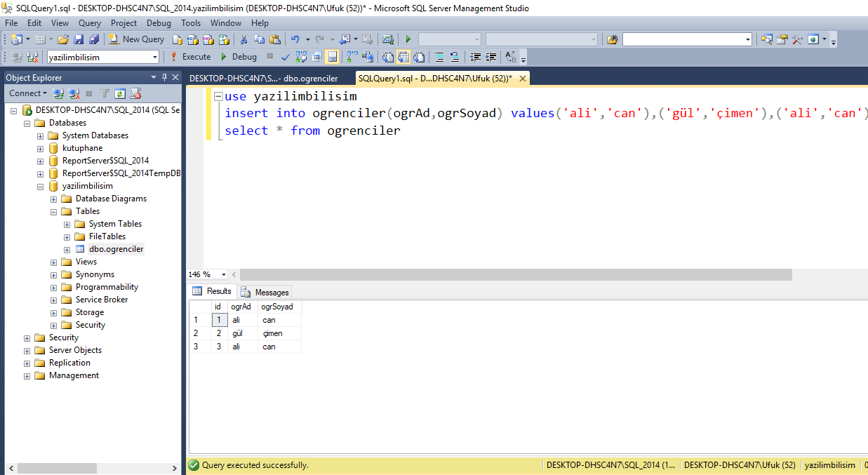Click the Disconnect icon in Object Explorer

click(x=73, y=93)
